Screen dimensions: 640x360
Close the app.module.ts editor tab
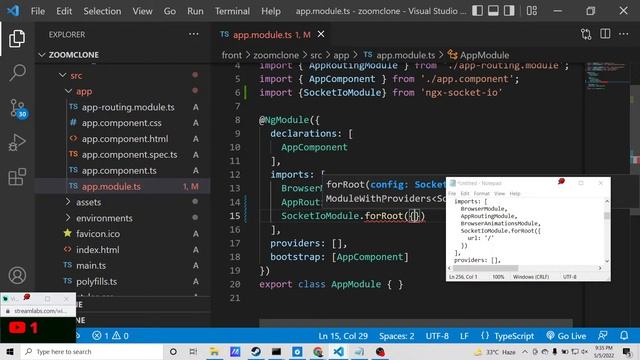(x=321, y=34)
